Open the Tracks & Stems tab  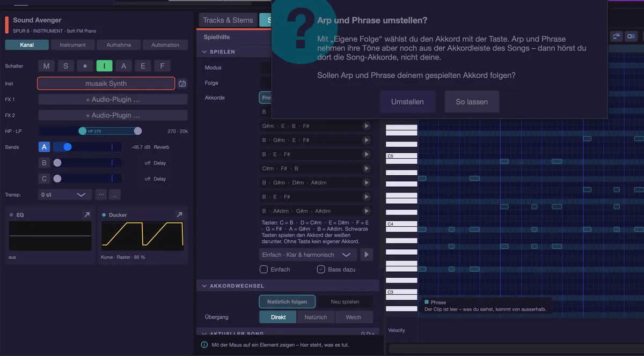[x=228, y=20]
